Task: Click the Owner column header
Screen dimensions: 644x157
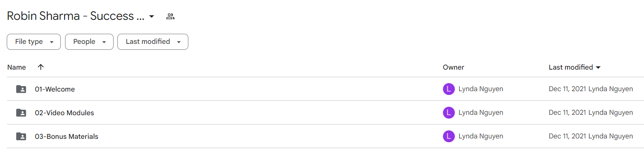Action: pos(454,67)
